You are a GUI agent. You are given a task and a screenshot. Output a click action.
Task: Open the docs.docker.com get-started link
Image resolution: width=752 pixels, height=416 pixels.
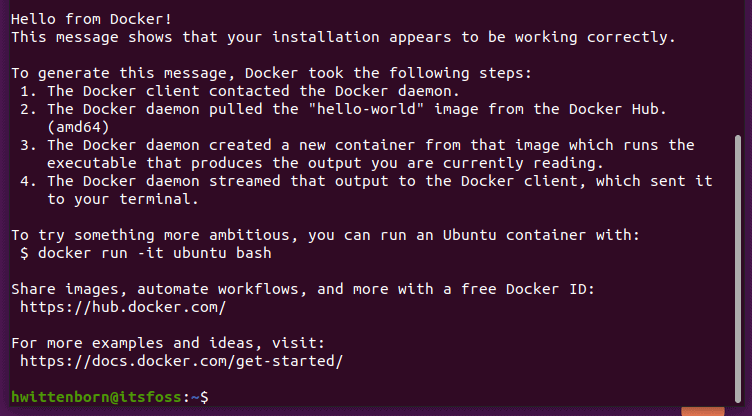pyautogui.click(x=181, y=361)
